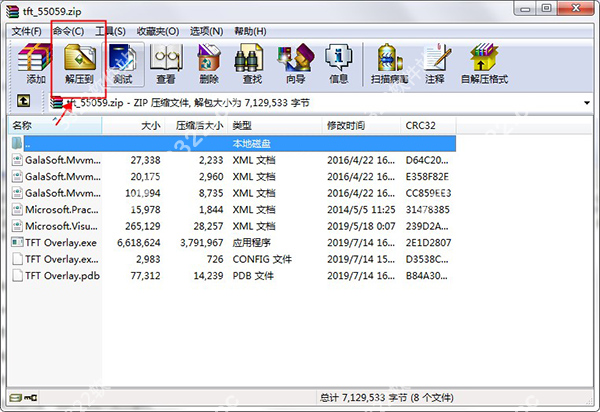Click the TFT Overlay.pdb file icon
The height and width of the screenshot is (412, 600).
point(17,275)
